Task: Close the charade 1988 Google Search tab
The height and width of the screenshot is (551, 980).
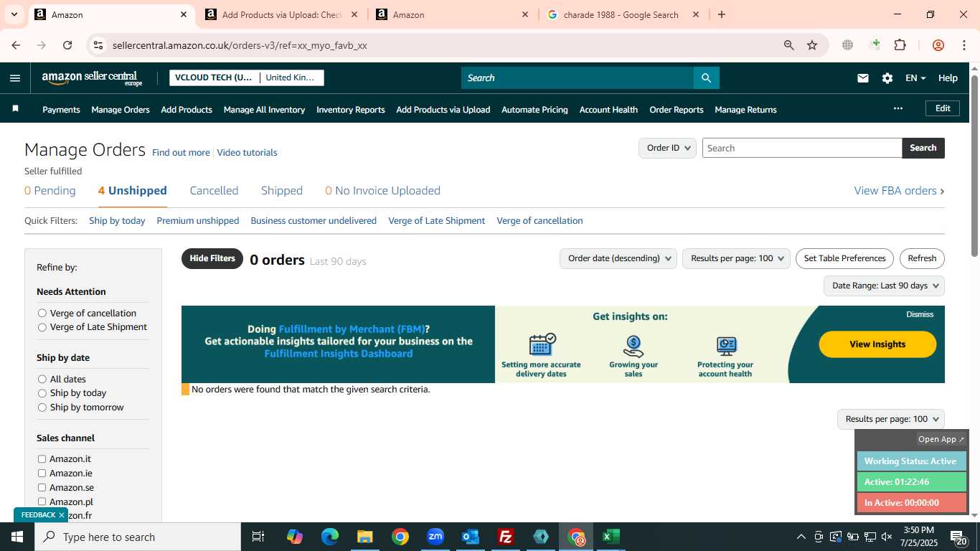Action: click(696, 14)
